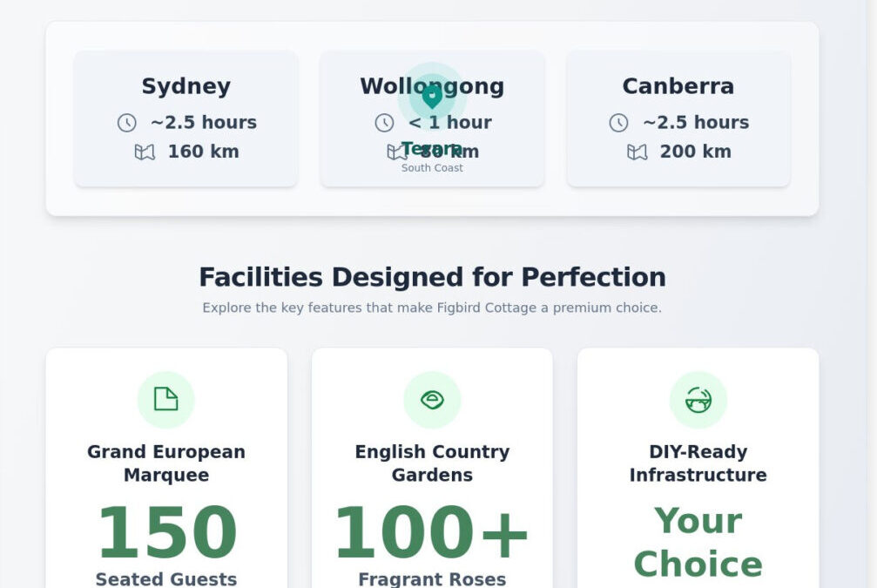This screenshot has width=877, height=588.
Task: Click the clock icon in the Canberra card
Action: 618,123
